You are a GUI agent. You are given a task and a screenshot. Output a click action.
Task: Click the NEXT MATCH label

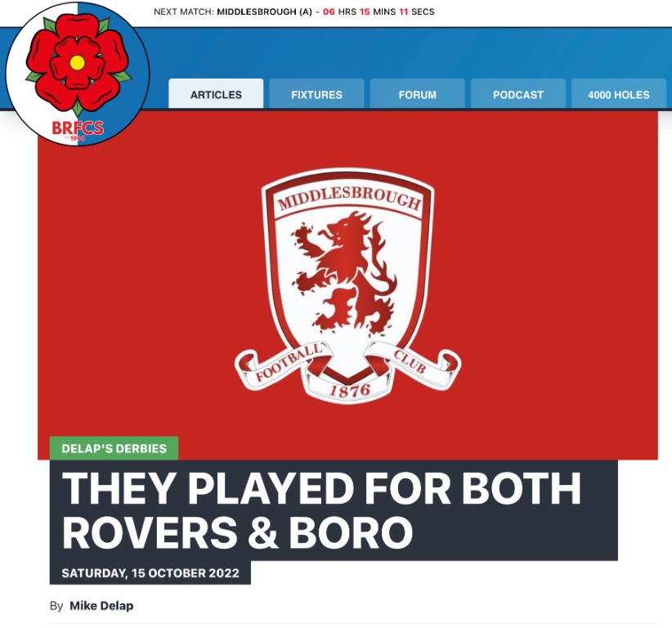click(x=183, y=12)
